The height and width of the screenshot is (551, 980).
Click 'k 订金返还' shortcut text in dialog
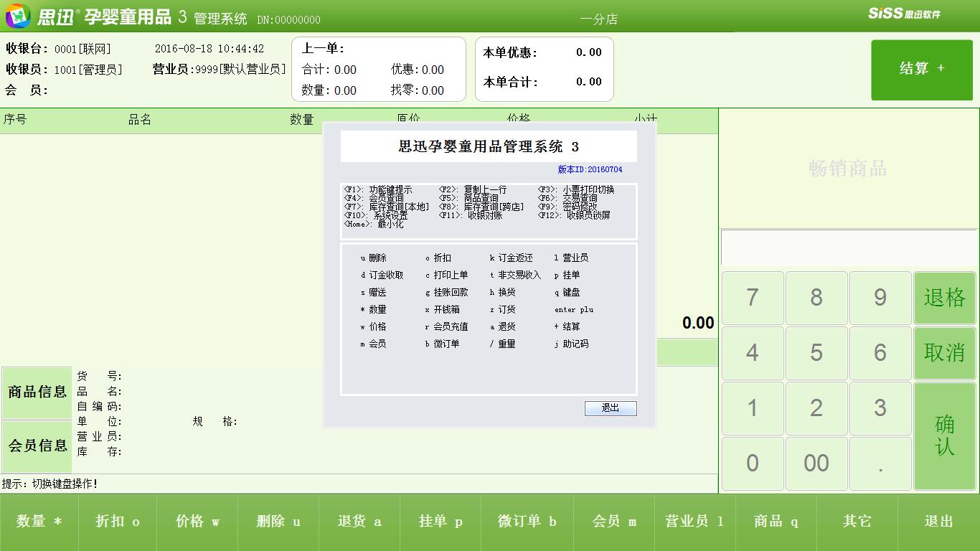point(511,258)
